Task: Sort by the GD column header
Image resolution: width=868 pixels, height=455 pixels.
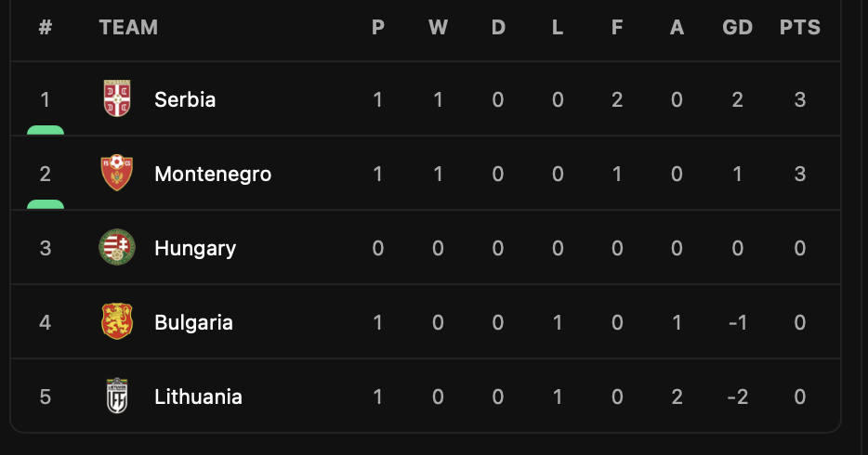Action: click(x=737, y=27)
